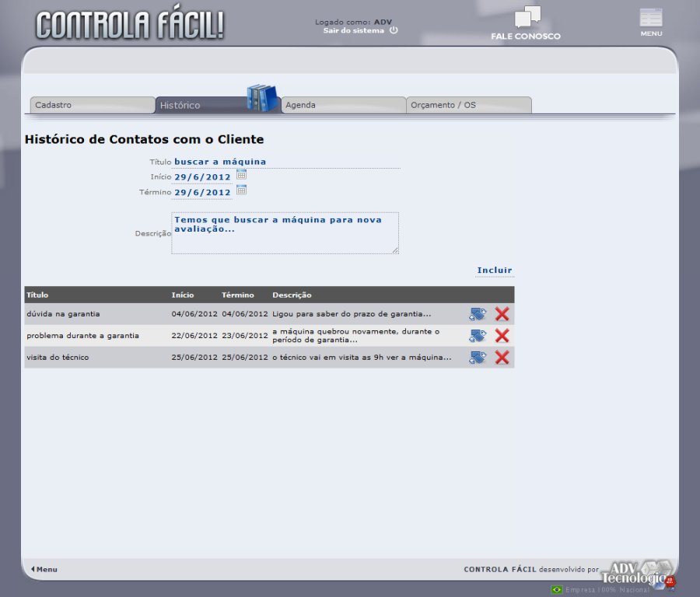Delete the 'dúvida na garantia' record

point(502,314)
